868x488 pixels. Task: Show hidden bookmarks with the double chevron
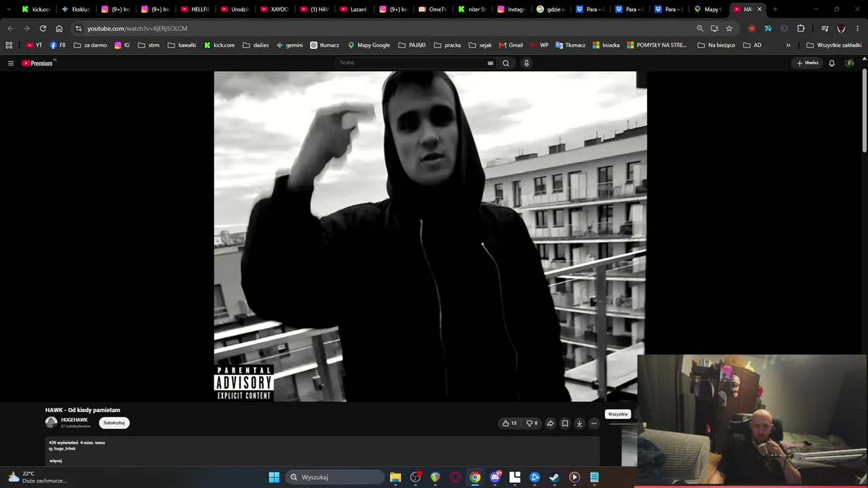788,45
